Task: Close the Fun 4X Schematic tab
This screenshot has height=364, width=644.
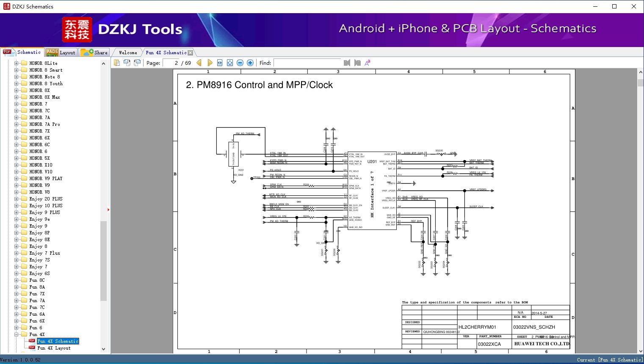Action: [191, 53]
